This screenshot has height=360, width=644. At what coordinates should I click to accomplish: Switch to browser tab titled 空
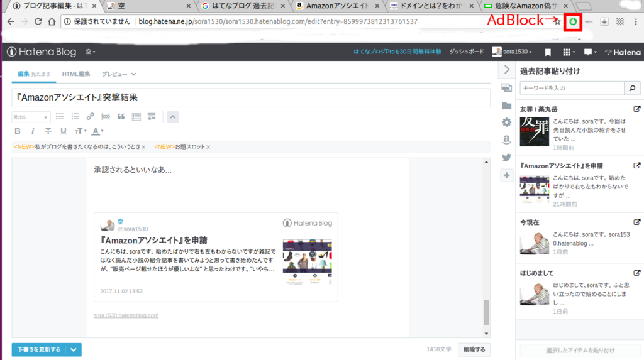click(x=148, y=6)
